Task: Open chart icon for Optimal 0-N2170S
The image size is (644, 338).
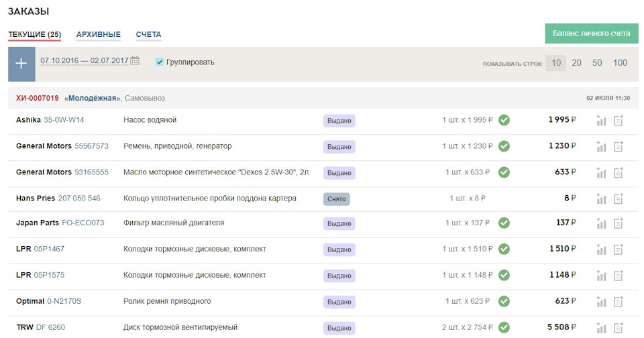Action: [x=601, y=302]
